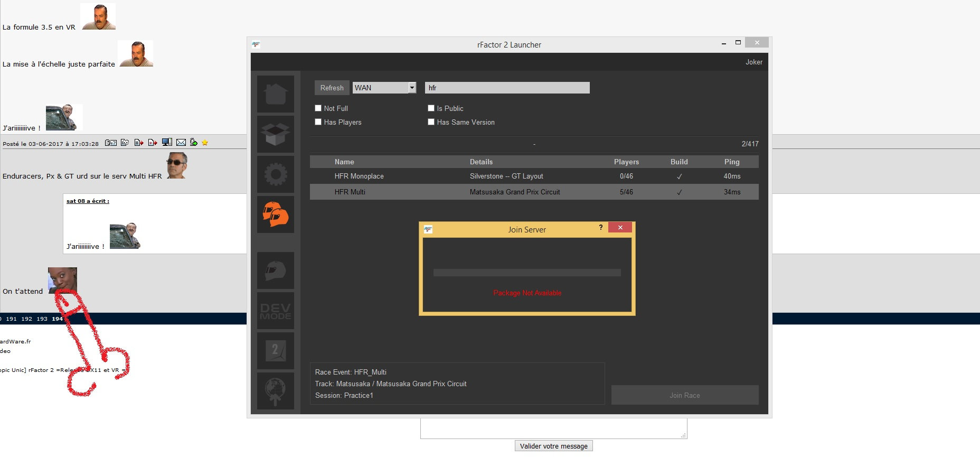Image resolution: width=980 pixels, height=457 pixels.
Task: Open the 'sat 08 a écrit :' quote link
Action: tap(88, 201)
